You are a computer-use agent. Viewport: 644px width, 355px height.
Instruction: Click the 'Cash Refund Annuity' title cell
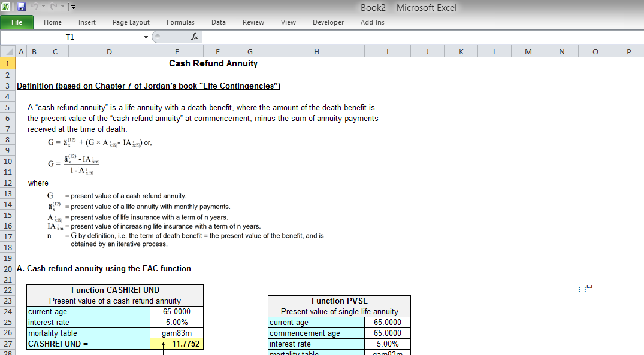(x=213, y=63)
